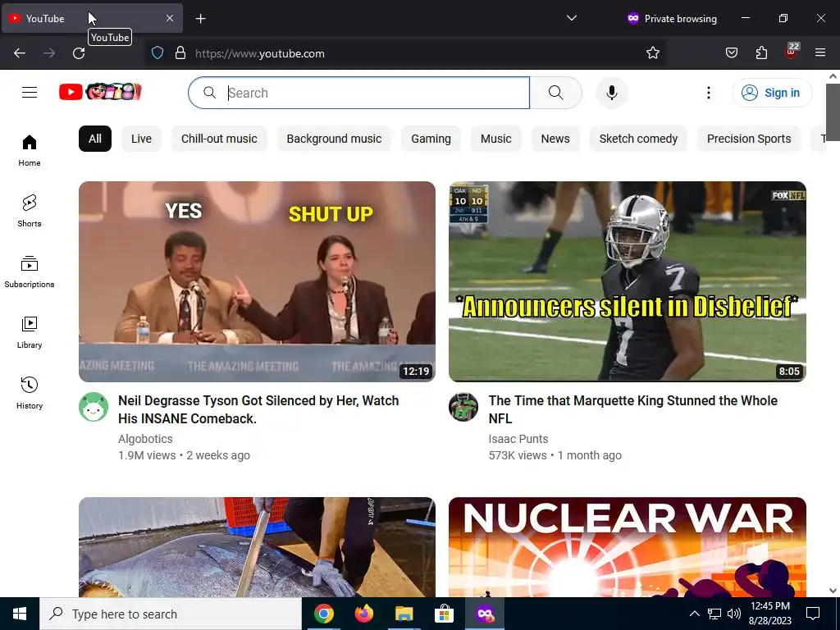Screen dimensions: 840x630
Task: Go back with browser back arrow
Action: [x=20, y=53]
